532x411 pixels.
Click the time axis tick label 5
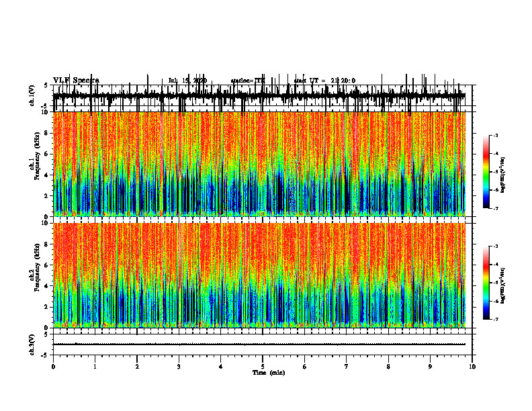(x=263, y=367)
